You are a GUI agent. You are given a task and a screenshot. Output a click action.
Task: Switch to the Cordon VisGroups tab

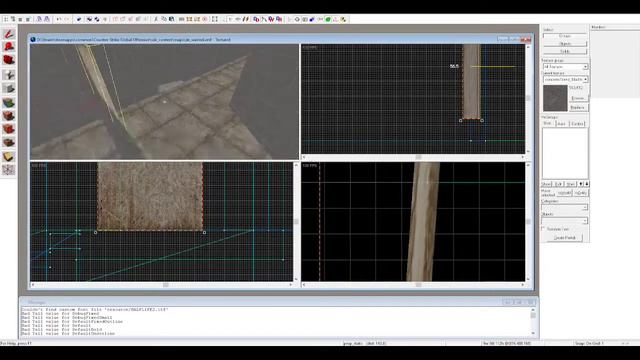click(x=577, y=123)
